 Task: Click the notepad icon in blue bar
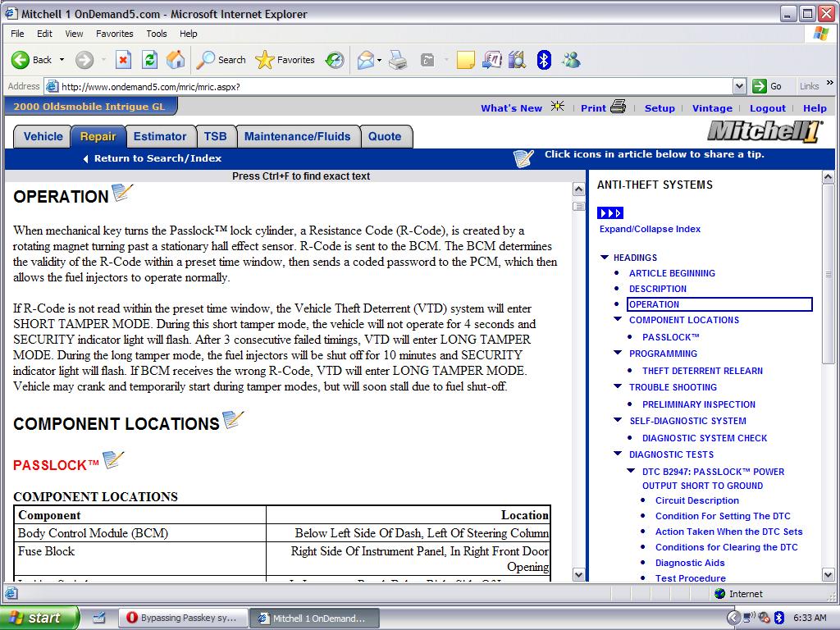pos(523,158)
